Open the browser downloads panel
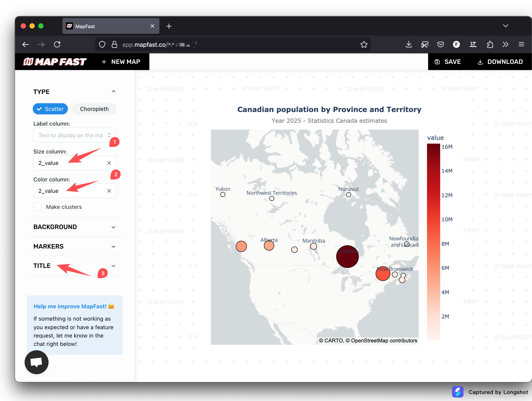 click(x=409, y=45)
